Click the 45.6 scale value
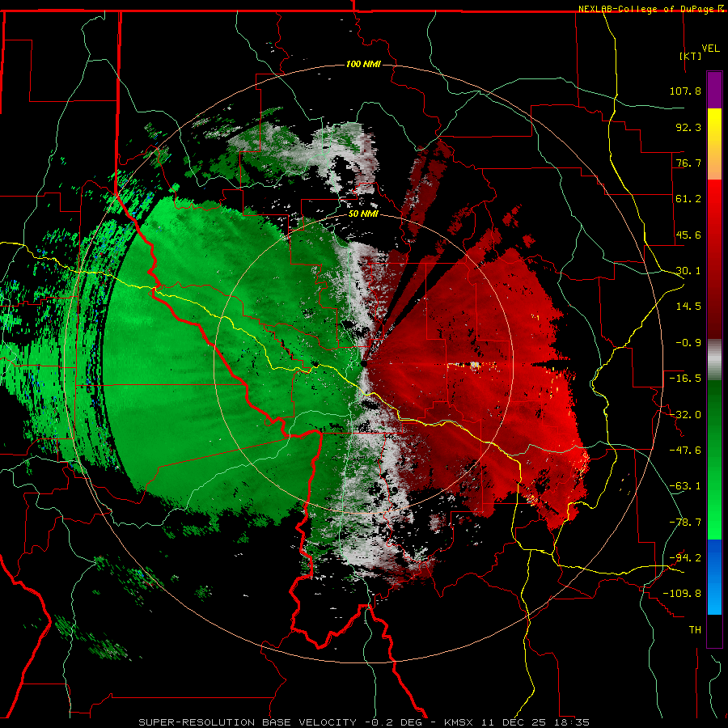 tap(688, 235)
